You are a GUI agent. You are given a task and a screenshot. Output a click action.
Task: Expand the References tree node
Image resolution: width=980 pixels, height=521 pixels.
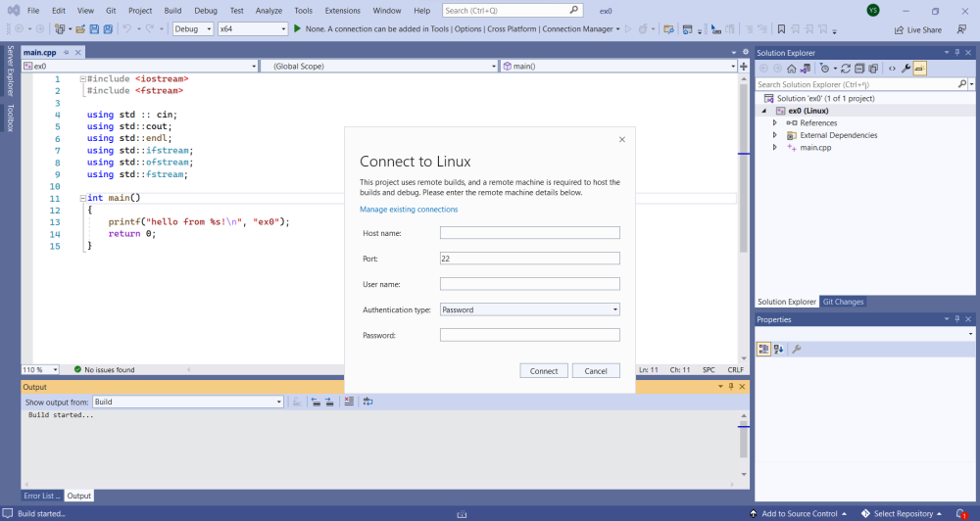click(x=775, y=123)
